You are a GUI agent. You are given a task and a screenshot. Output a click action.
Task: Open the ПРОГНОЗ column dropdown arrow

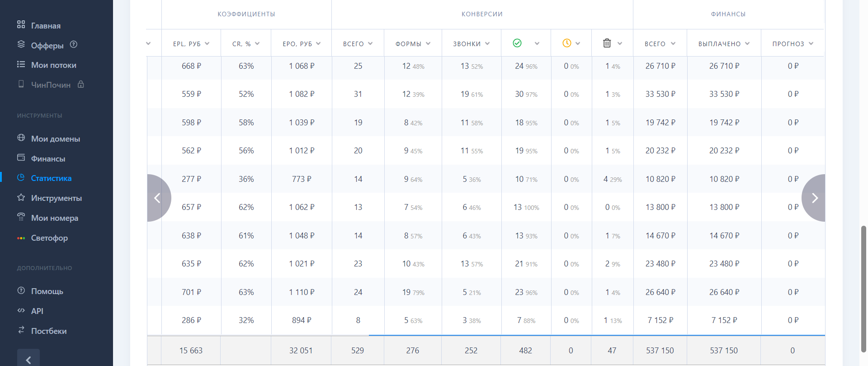point(811,43)
